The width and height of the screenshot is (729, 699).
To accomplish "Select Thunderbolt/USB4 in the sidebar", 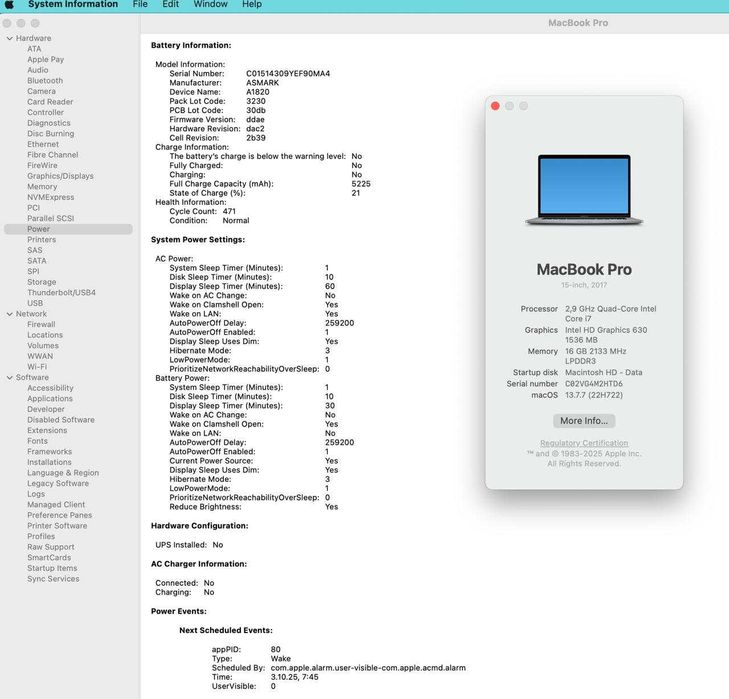I will [61, 293].
